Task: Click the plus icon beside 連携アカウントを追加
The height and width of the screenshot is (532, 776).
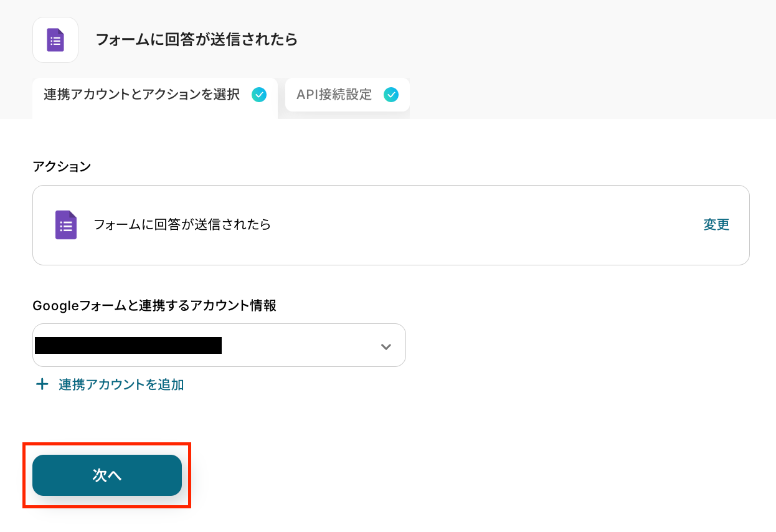Action: click(42, 384)
